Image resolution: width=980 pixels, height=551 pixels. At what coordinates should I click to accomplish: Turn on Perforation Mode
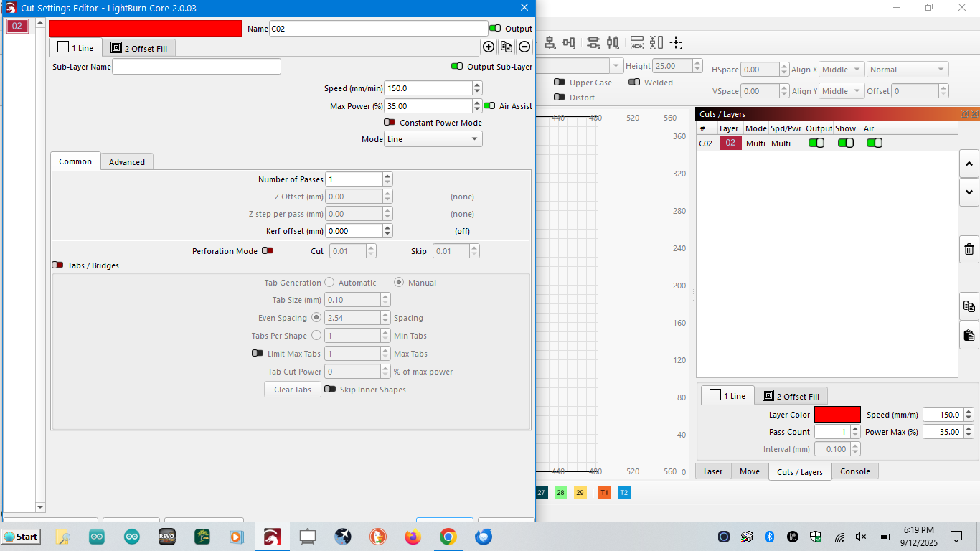point(267,251)
